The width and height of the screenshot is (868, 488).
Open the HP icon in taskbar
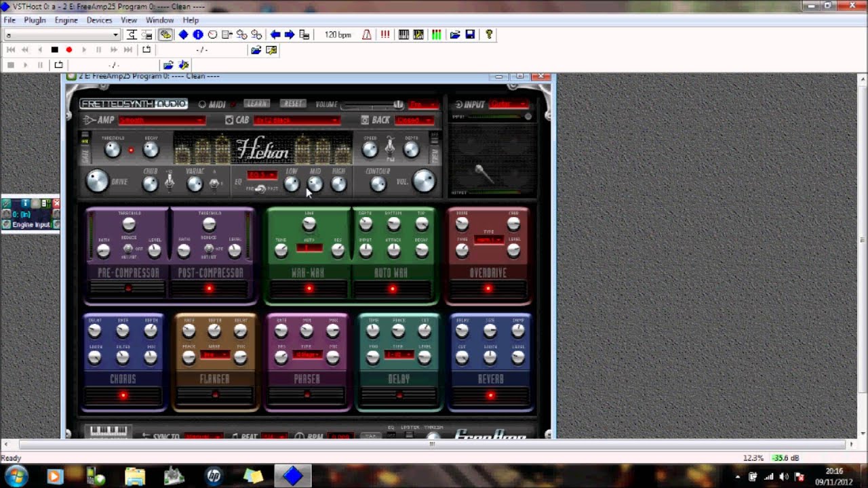[x=214, y=476]
